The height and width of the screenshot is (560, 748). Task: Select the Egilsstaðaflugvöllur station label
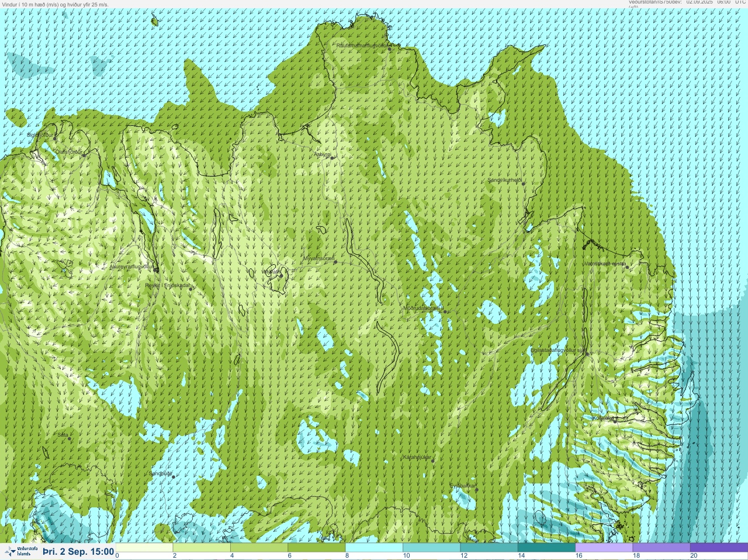point(557,350)
